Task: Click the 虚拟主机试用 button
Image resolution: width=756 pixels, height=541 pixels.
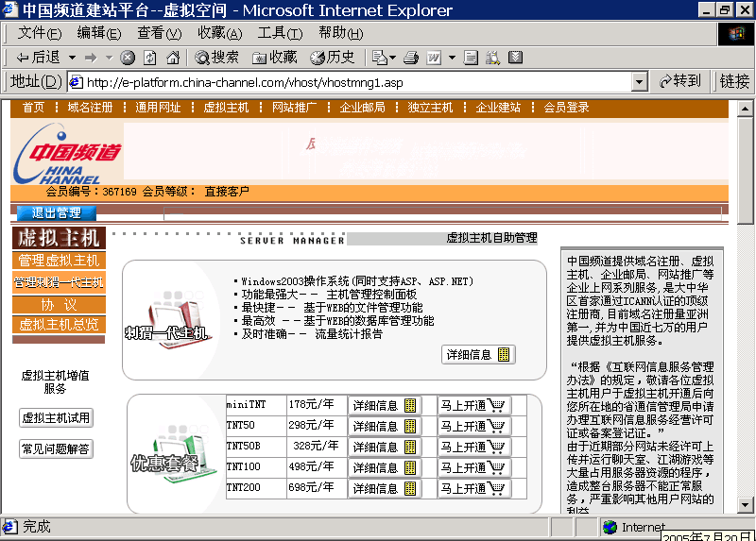Action: coord(56,417)
